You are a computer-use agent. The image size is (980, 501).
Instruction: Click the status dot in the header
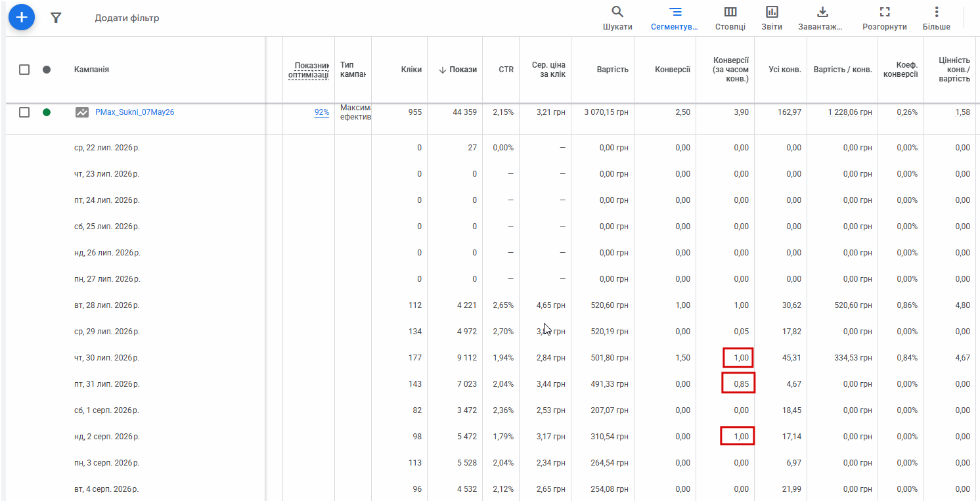47,70
